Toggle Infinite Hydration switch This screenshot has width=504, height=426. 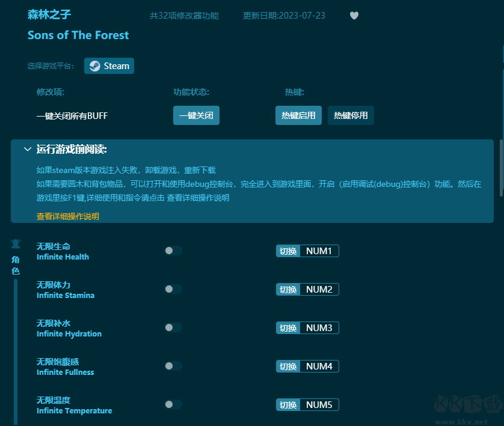[173, 327]
